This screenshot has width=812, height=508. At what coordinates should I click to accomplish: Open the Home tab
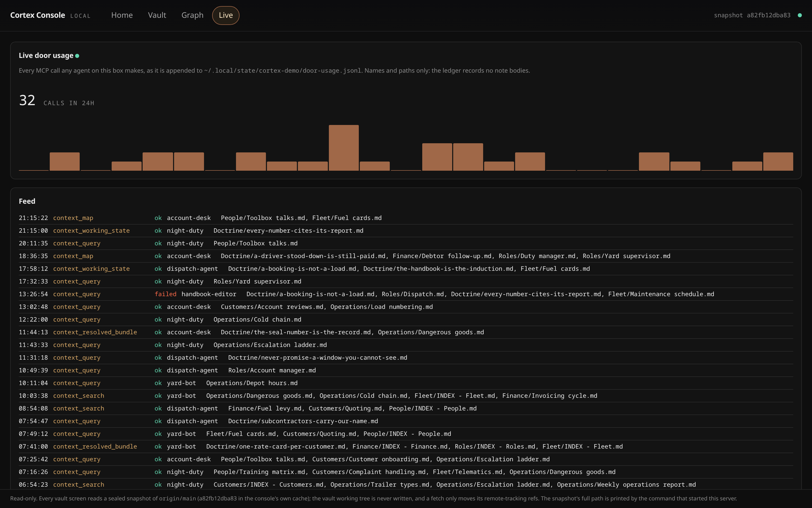(x=122, y=15)
